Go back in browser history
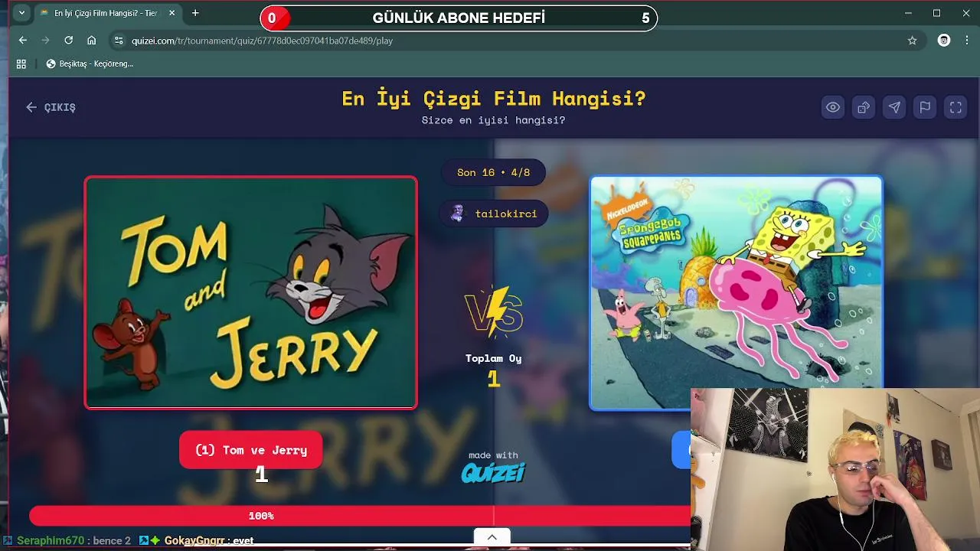 (x=22, y=41)
